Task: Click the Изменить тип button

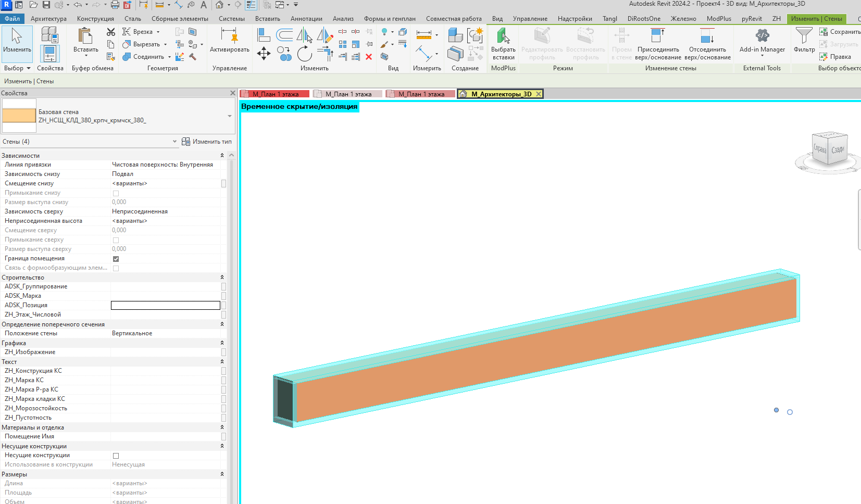Action: [x=207, y=142]
